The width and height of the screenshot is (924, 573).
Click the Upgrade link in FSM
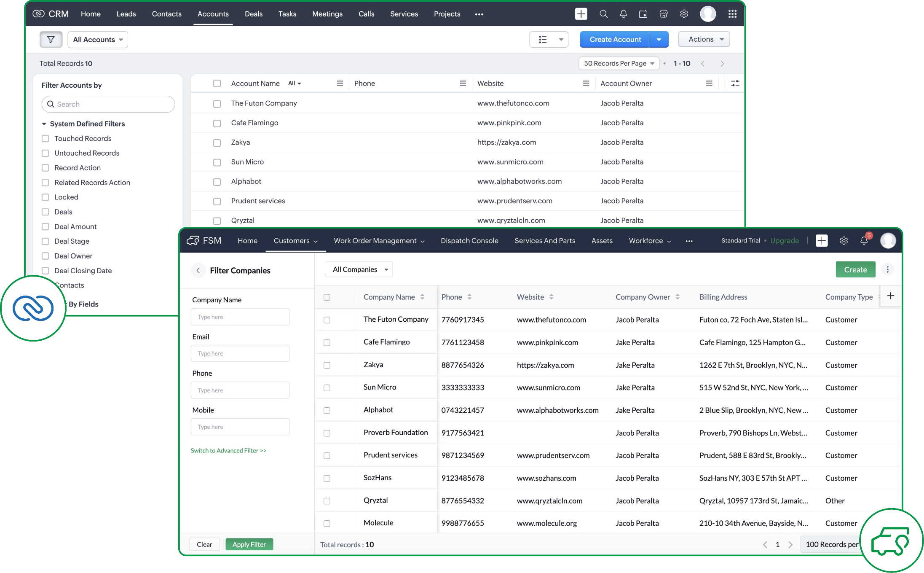pyautogui.click(x=785, y=241)
